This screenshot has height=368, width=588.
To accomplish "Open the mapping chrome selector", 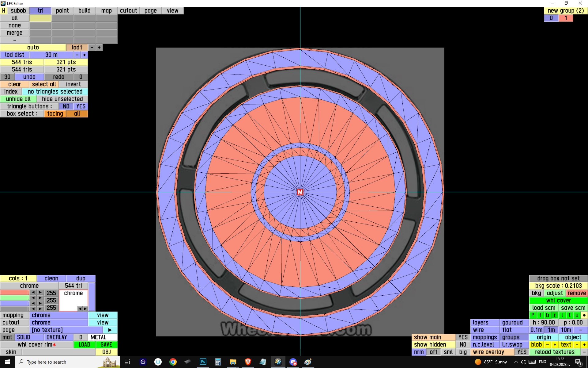I will (58, 315).
